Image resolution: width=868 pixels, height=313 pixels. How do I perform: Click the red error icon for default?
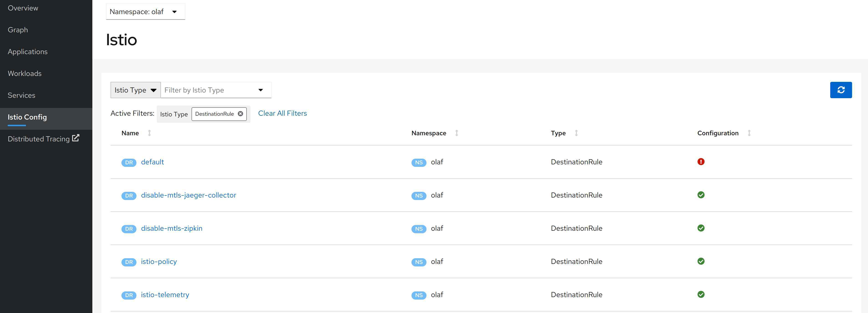tap(701, 162)
